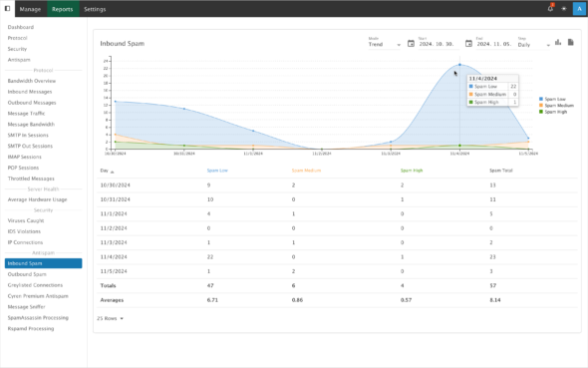Switch to the Settings tab
The width and height of the screenshot is (588, 368).
(x=95, y=9)
